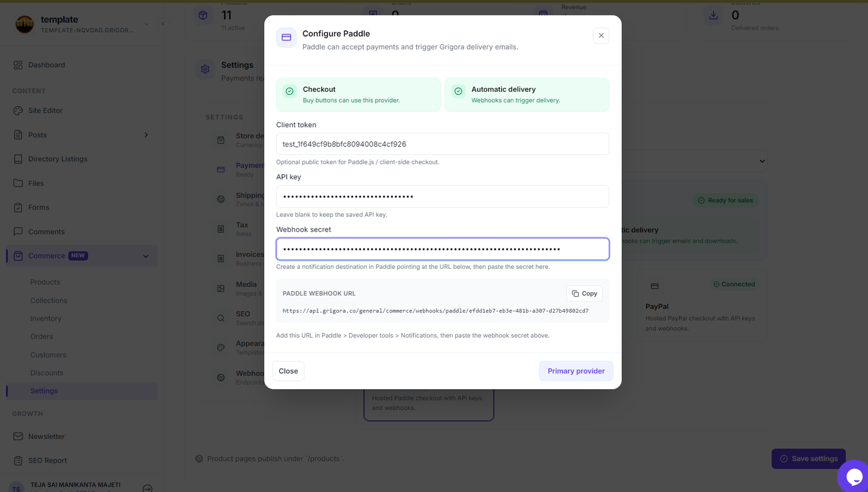This screenshot has width=868, height=492.
Task: Click the Commerce shopping bag icon
Action: (18, 256)
